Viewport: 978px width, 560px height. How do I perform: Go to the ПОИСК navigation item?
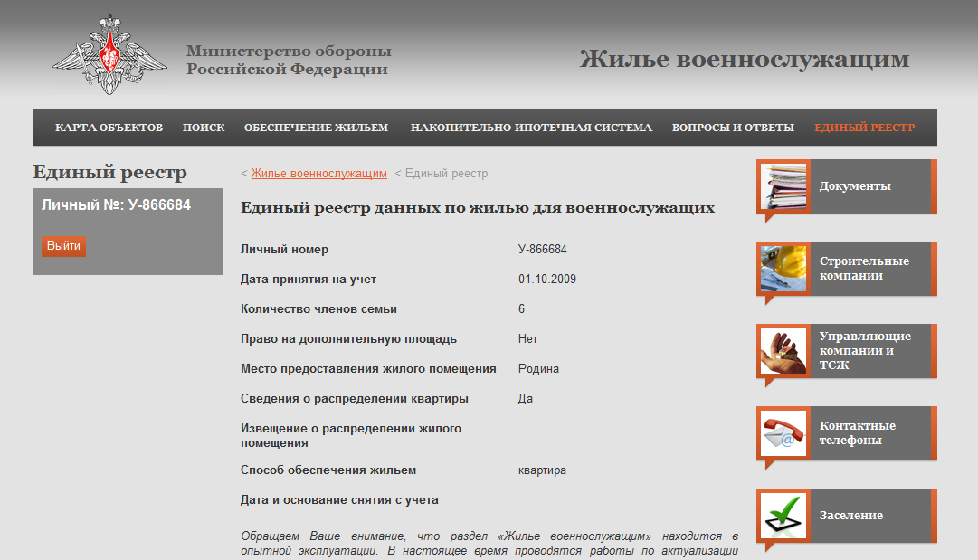(204, 128)
